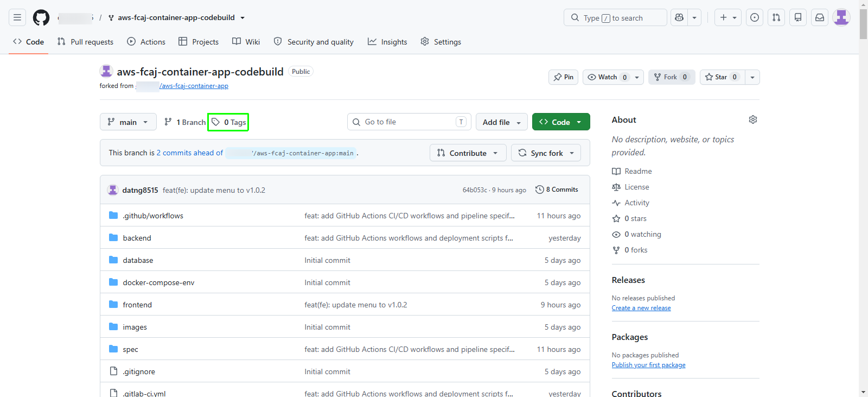Open user profile avatar menu
Image resolution: width=868 pixels, height=397 pixels.
point(841,17)
